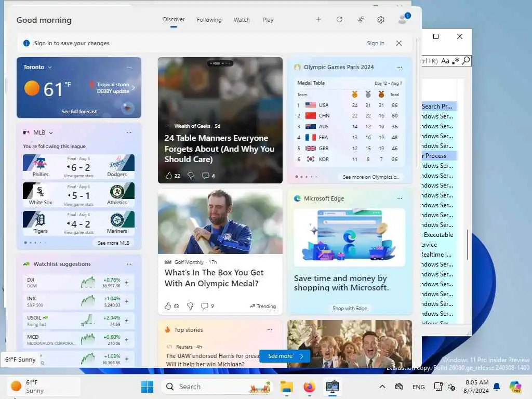The width and height of the screenshot is (532, 399).
Task: Toggle regex option in background window
Action: (456, 61)
